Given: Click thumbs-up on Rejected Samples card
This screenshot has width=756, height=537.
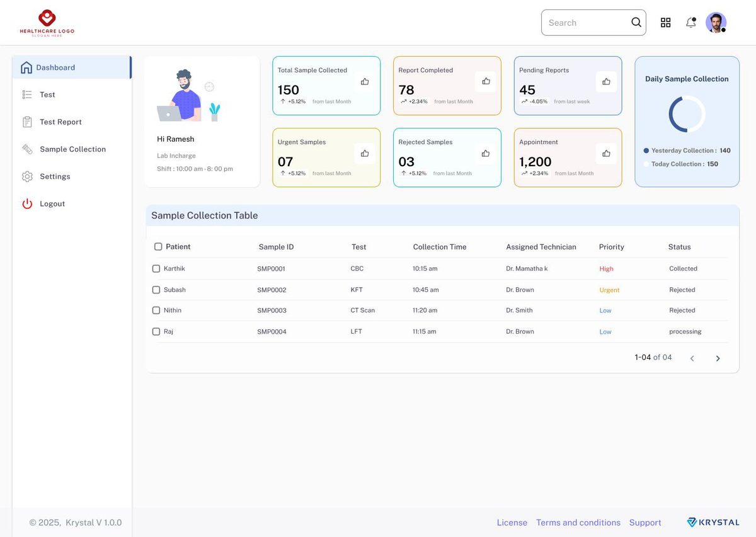Looking at the screenshot, I should [x=486, y=154].
